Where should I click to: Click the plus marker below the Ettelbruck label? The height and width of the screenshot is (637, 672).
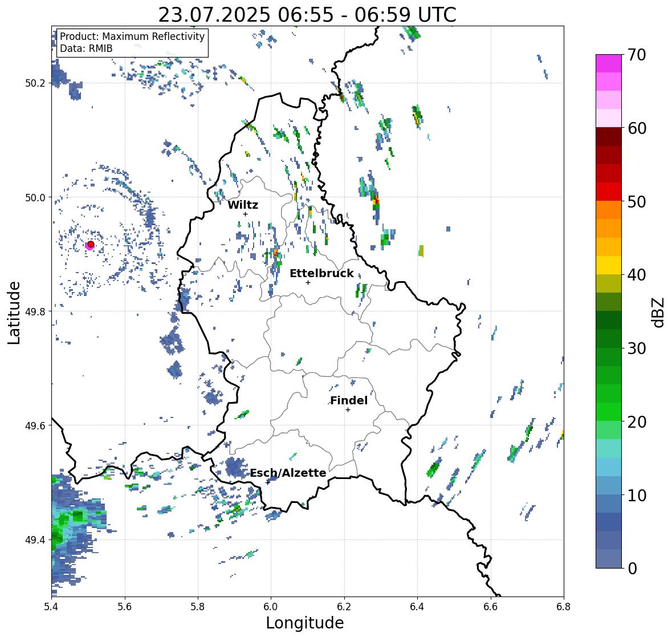pos(308,282)
